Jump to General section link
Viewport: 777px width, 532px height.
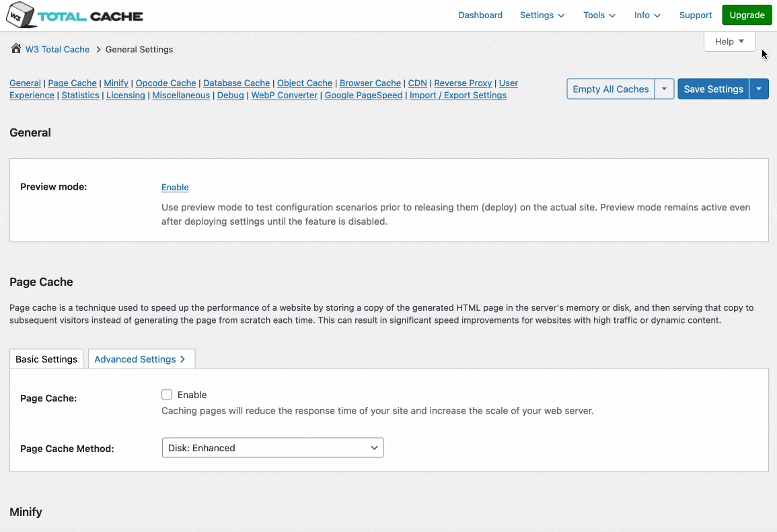[25, 83]
